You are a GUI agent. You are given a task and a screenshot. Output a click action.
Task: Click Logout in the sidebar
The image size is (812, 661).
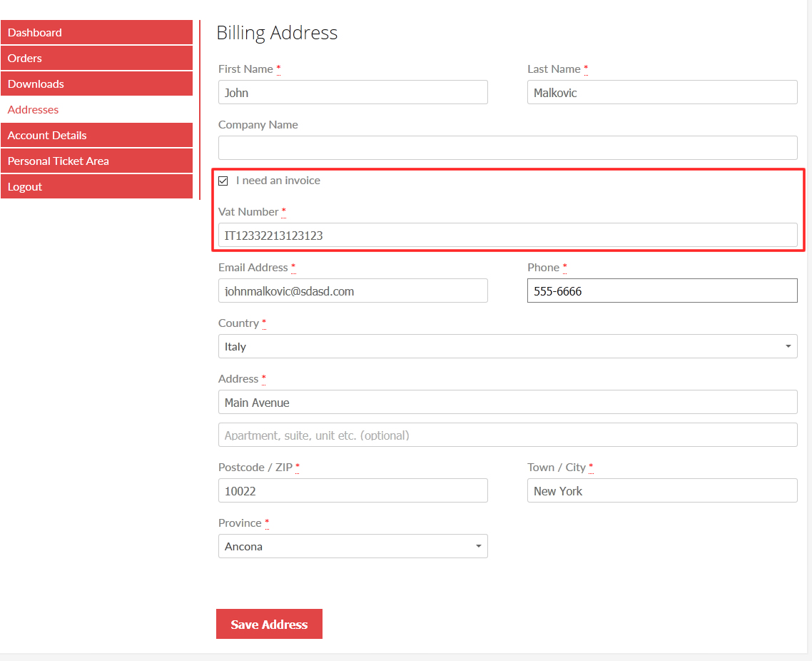96,186
